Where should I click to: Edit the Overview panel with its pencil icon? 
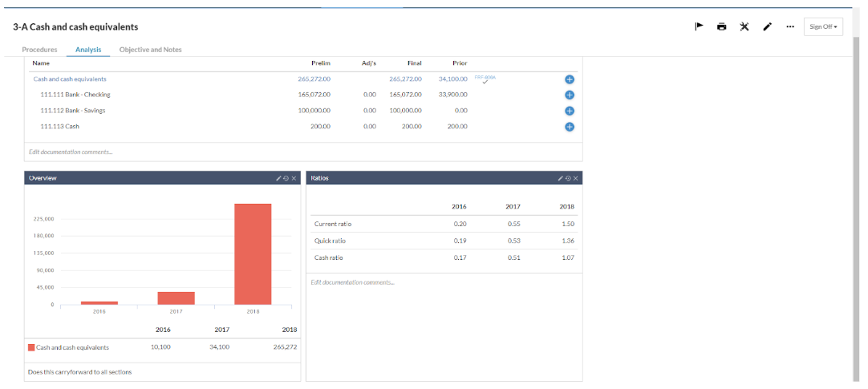point(278,178)
